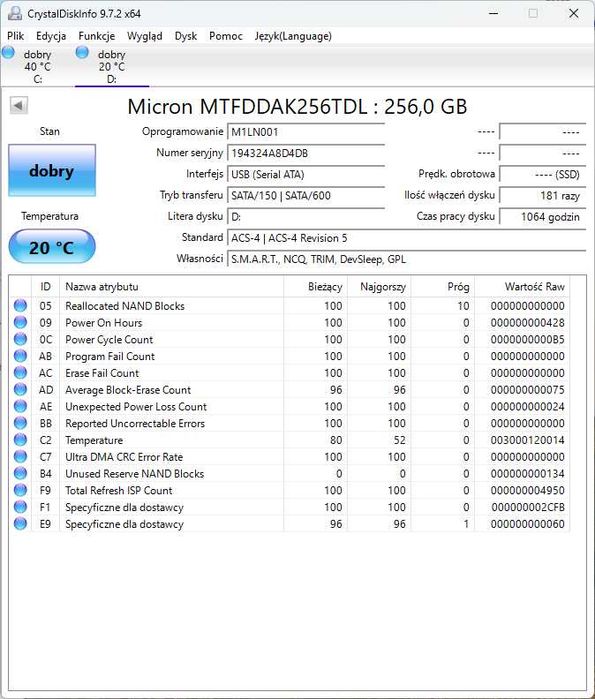The width and height of the screenshot is (595, 699).
Task: Click raw value 000000002CFB
Action: (528, 507)
